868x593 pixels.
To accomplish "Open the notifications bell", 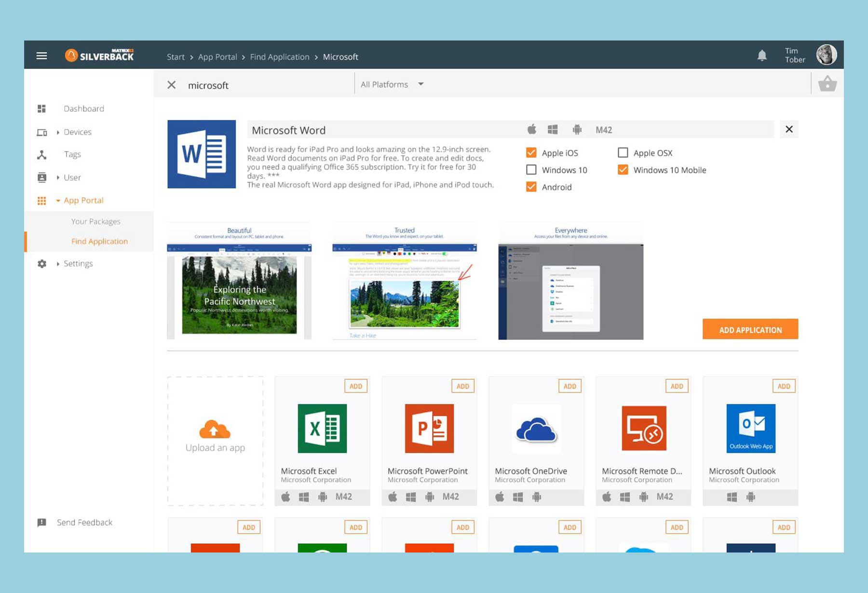I will pyautogui.click(x=762, y=55).
